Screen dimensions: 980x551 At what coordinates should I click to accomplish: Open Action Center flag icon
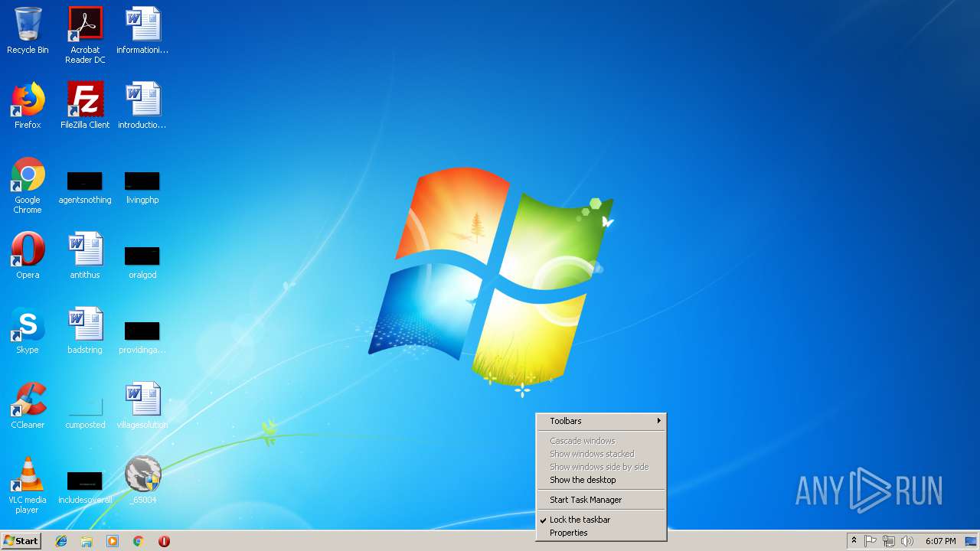(871, 541)
